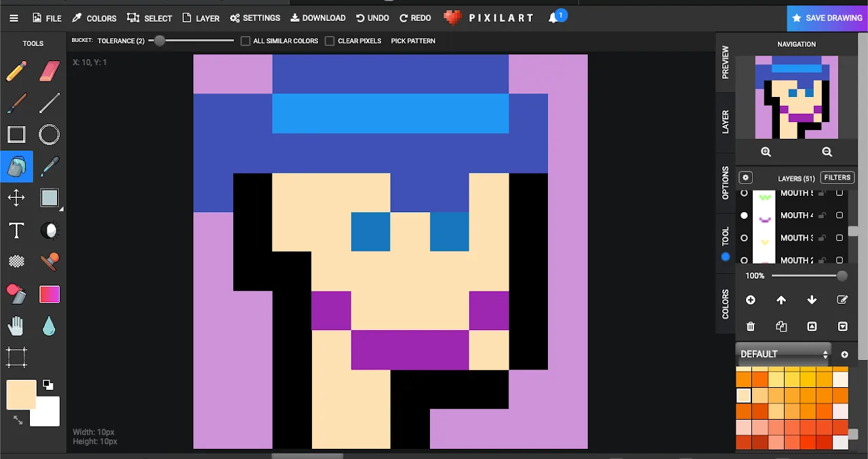The image size is (868, 459).
Task: Select the Lighten/Darken tool
Action: pos(50,231)
